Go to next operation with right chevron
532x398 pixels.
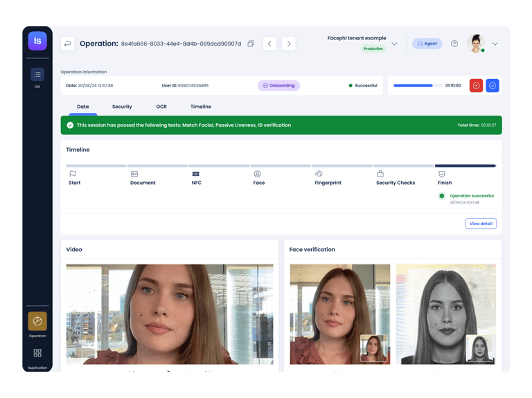tap(289, 44)
